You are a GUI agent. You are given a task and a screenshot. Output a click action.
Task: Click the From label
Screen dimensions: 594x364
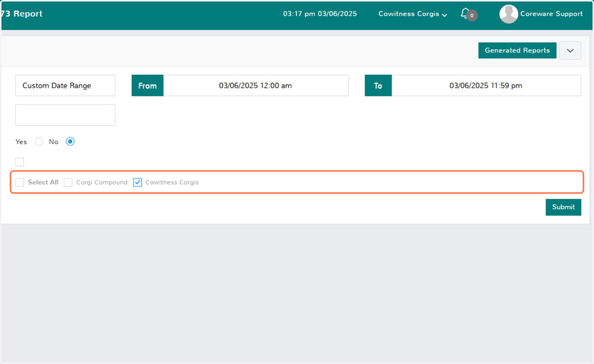pyautogui.click(x=148, y=86)
